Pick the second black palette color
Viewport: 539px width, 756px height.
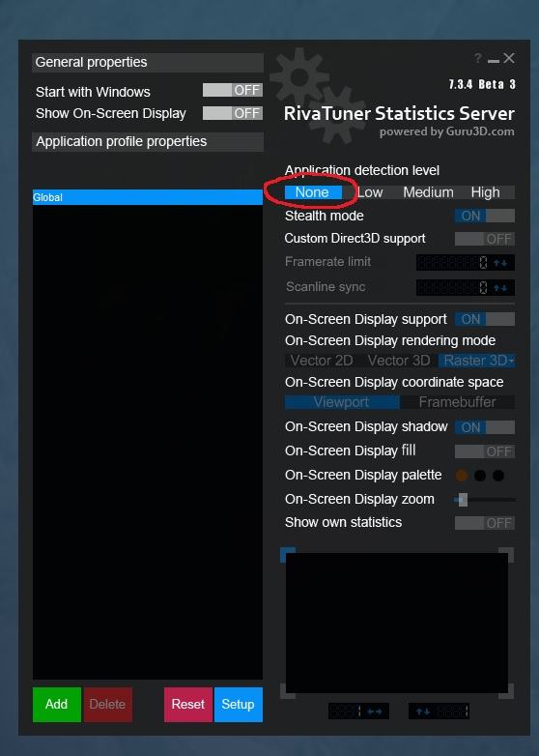pos(480,476)
